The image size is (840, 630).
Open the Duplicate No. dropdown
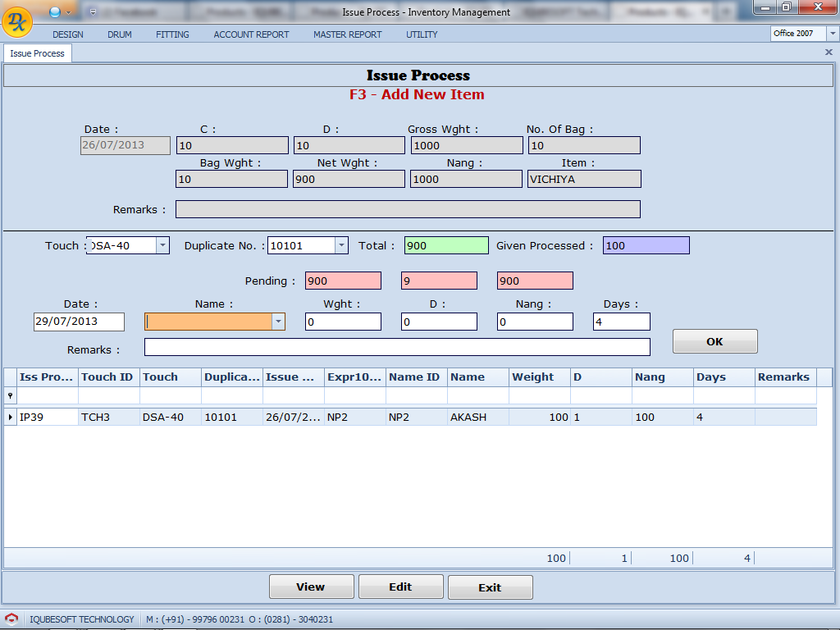341,245
